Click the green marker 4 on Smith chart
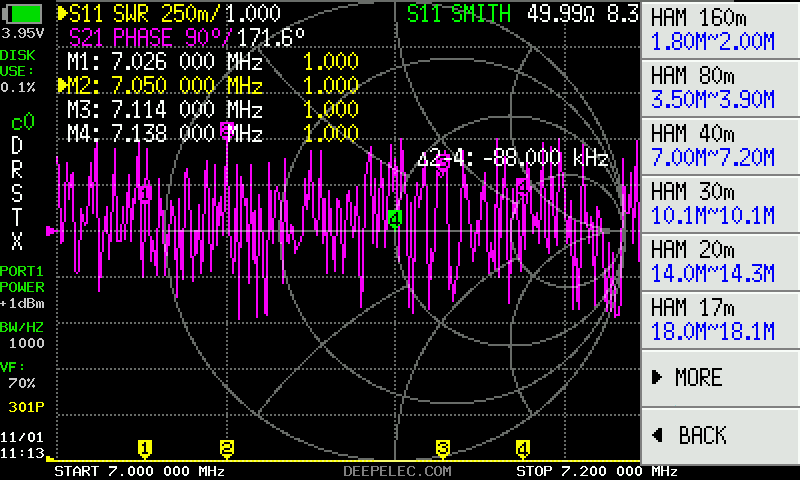Image resolution: width=800 pixels, height=480 pixels. 395,219
